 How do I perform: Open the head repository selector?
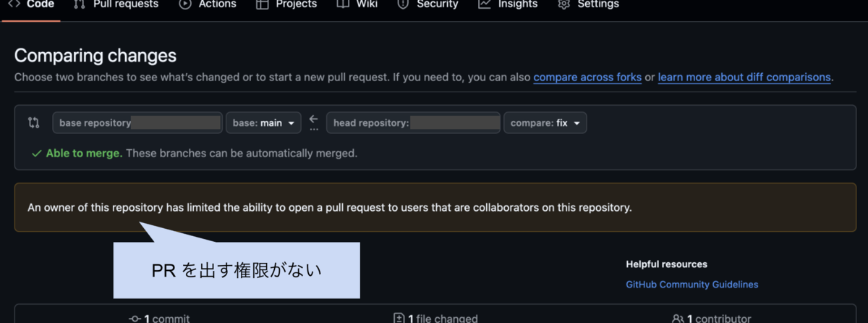pyautogui.click(x=413, y=123)
